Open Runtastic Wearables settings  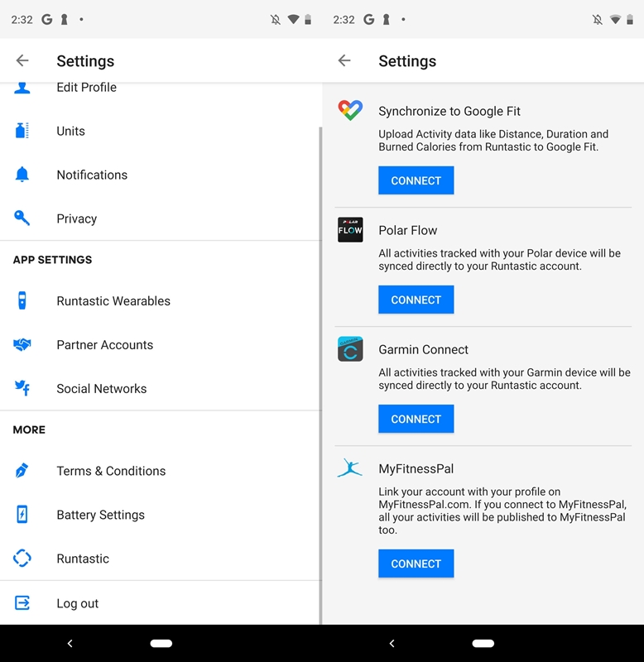click(x=161, y=300)
